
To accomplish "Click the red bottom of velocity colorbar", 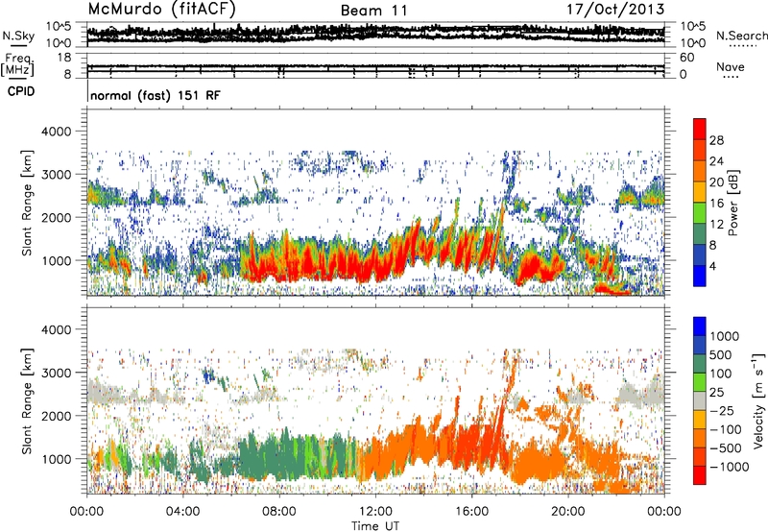I will point(700,475).
